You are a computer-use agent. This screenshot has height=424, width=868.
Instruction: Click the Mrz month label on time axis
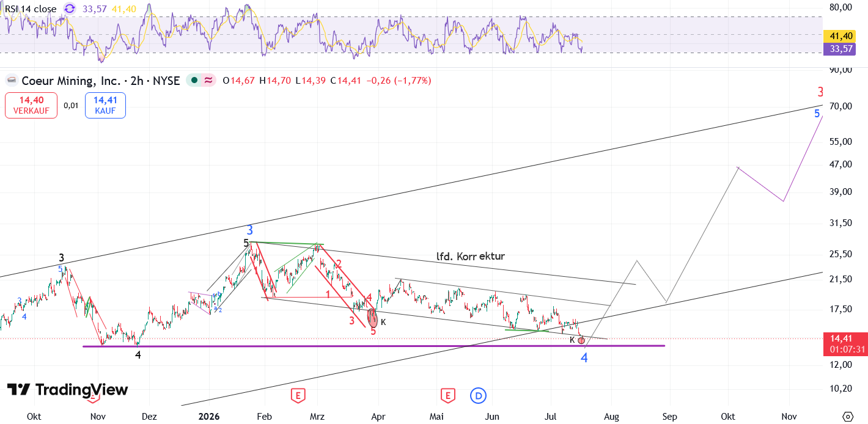(x=317, y=417)
